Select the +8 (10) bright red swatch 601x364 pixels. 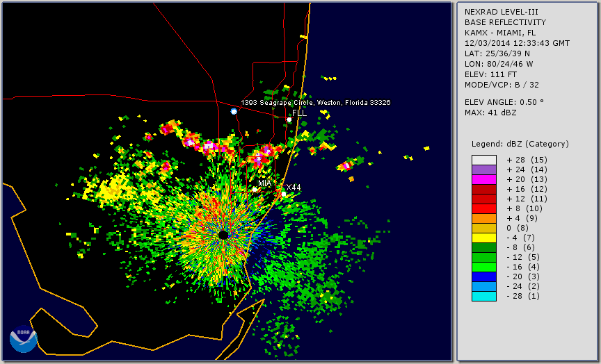point(484,208)
